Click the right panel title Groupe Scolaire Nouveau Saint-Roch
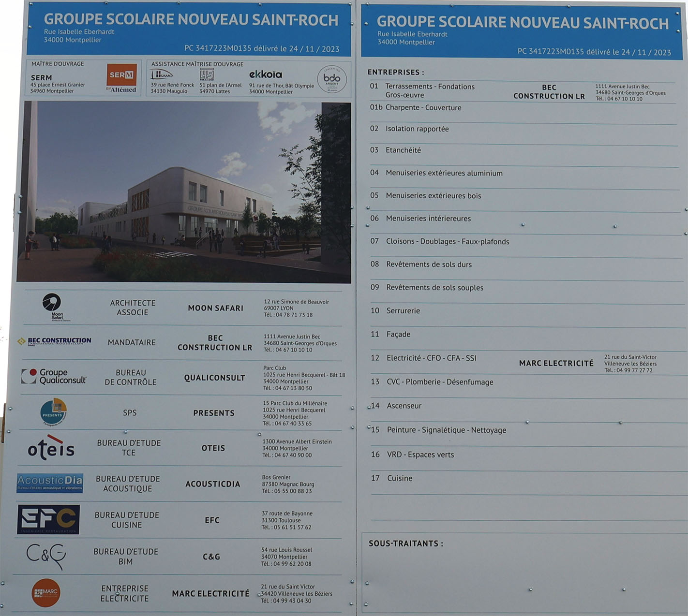 click(523, 22)
